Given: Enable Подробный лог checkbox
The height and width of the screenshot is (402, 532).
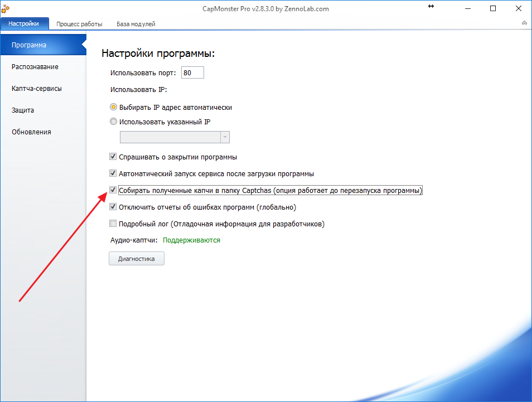Looking at the screenshot, I should pyautogui.click(x=113, y=224).
